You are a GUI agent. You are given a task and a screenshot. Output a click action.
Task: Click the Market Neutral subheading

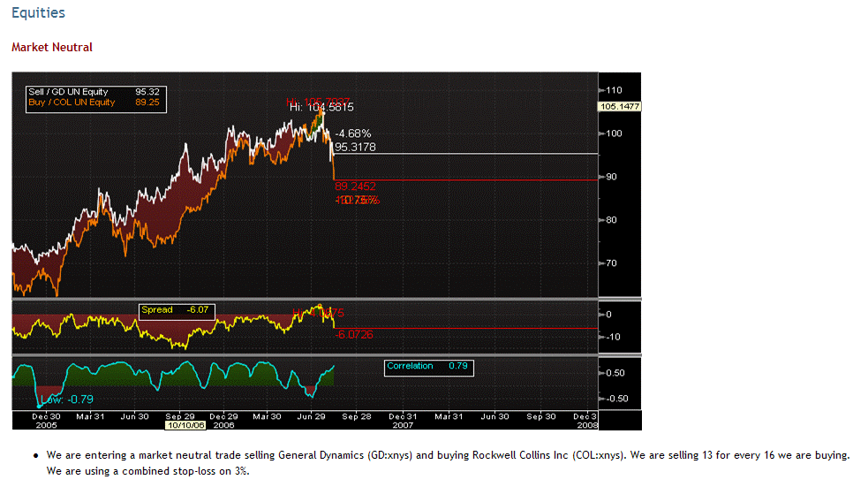(52, 47)
